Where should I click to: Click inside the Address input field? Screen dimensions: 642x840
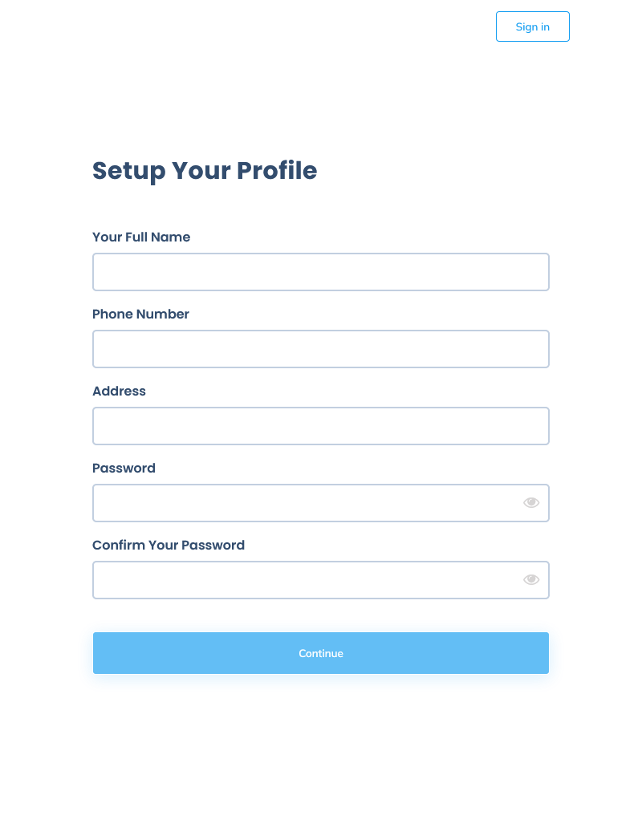(321, 426)
